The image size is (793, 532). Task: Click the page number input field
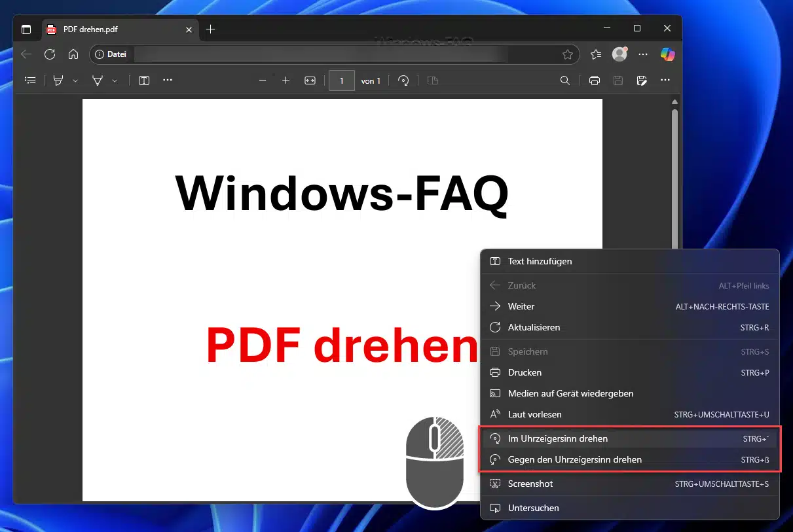[341, 80]
